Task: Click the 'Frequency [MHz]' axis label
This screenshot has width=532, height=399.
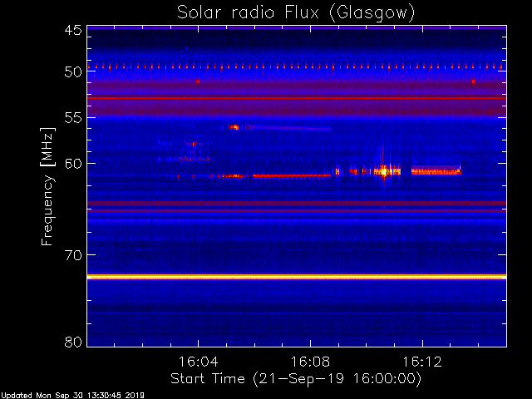Action: tap(47, 186)
